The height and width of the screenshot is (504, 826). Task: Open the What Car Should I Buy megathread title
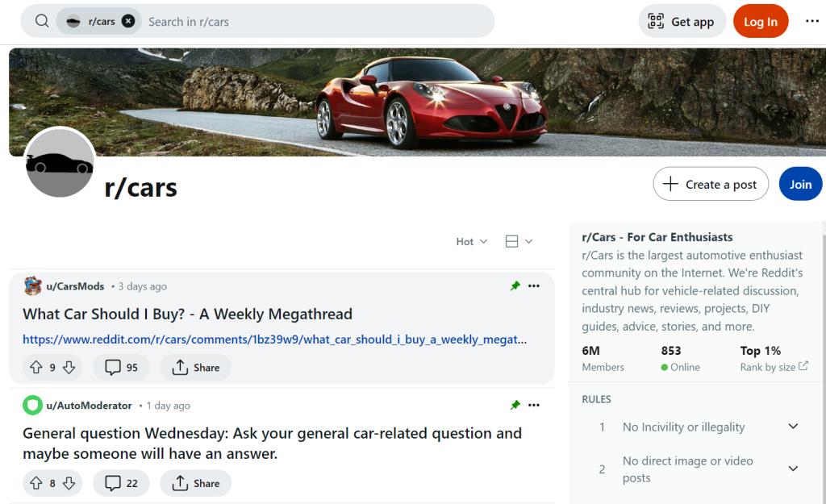point(187,314)
